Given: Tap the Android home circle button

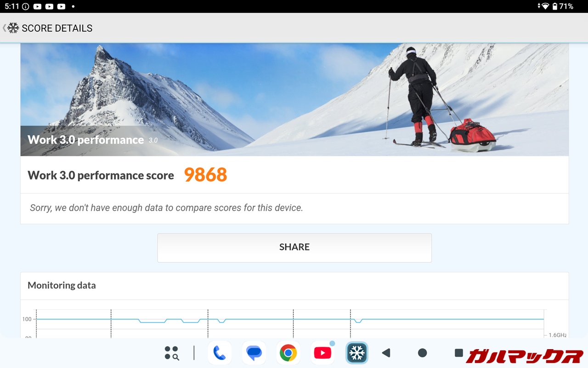Looking at the screenshot, I should (x=422, y=353).
